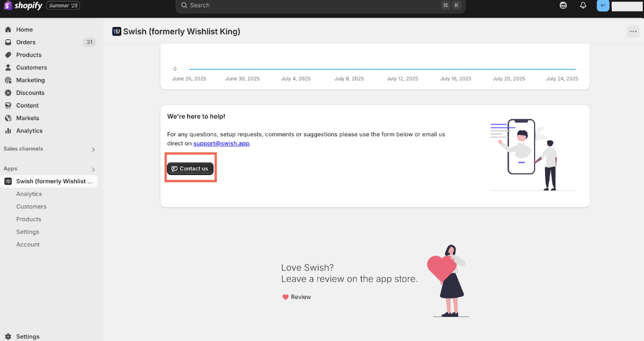Viewport: 644px width, 341px height.
Task: Open the store name box in top bar
Action: [x=627, y=6]
